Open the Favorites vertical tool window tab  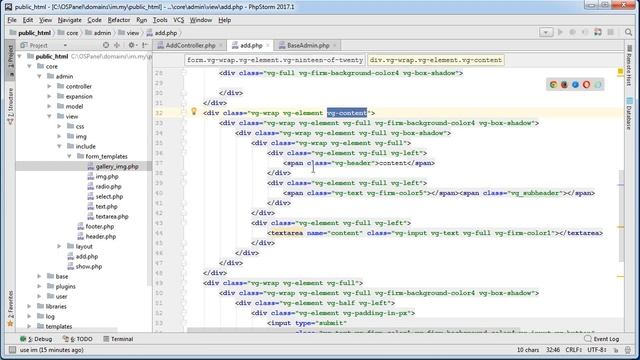tap(11, 308)
